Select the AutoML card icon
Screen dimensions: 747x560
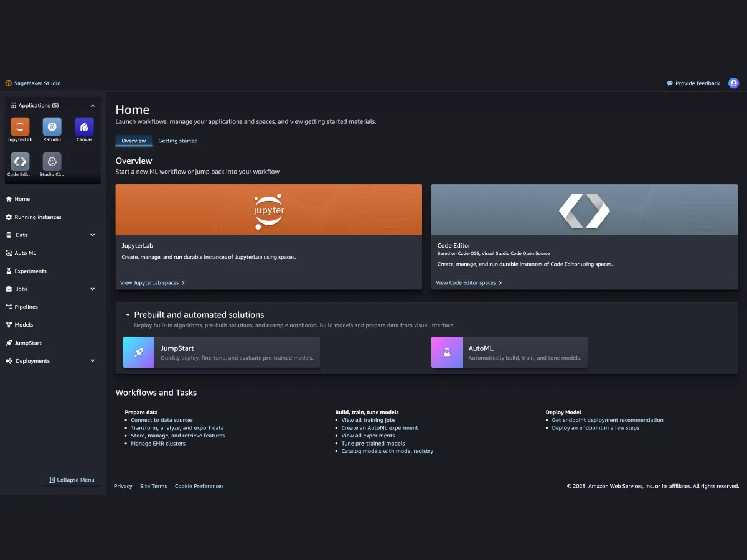tap(446, 352)
